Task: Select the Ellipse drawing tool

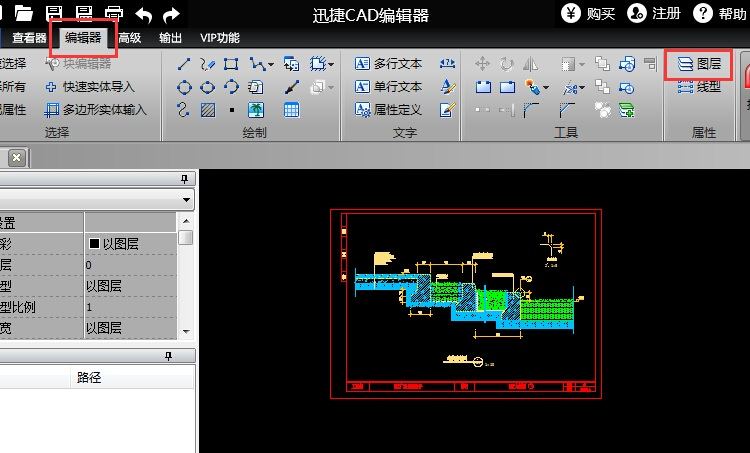Action: (x=208, y=87)
